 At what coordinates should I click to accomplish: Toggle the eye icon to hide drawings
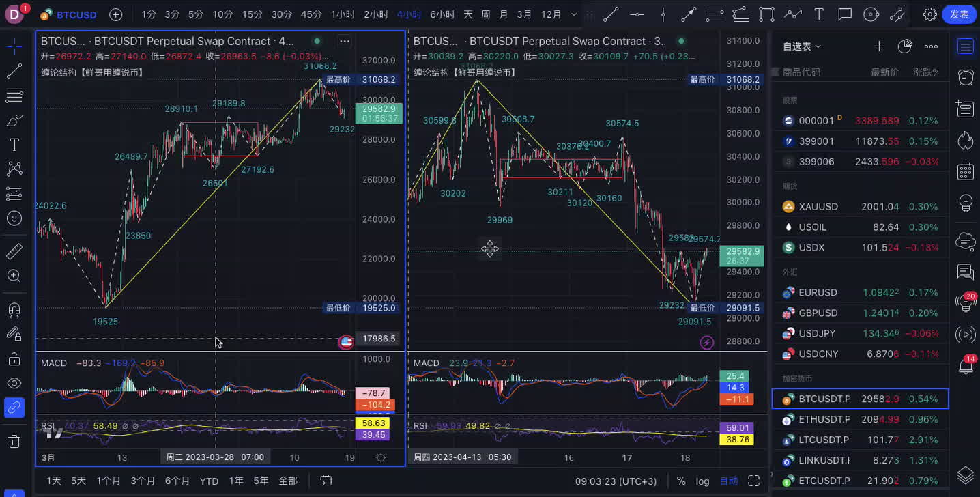point(14,383)
